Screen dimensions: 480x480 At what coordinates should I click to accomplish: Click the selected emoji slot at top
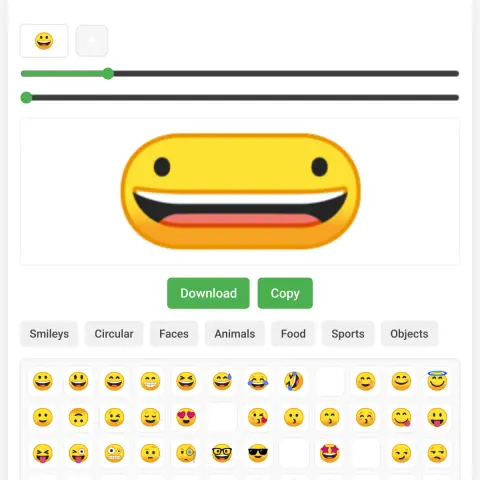click(x=44, y=41)
